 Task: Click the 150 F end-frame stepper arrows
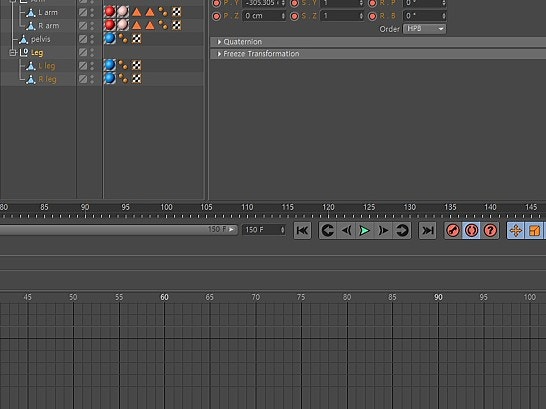tap(282, 230)
